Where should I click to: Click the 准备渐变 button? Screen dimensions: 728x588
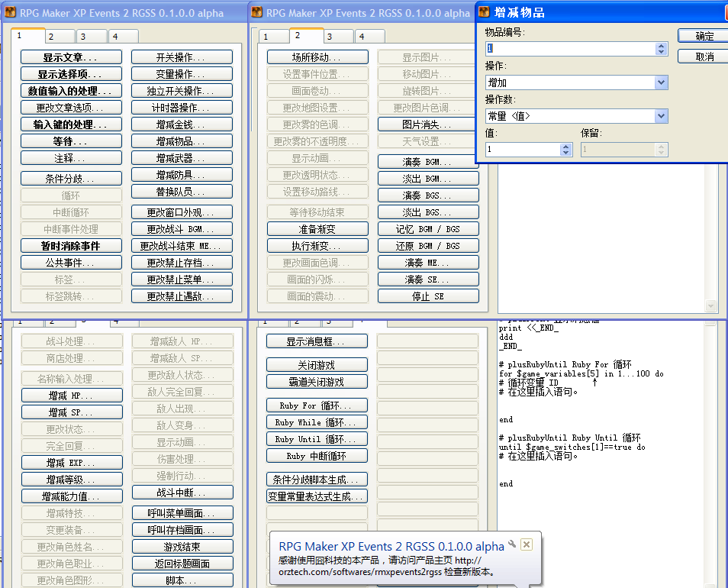(x=317, y=229)
